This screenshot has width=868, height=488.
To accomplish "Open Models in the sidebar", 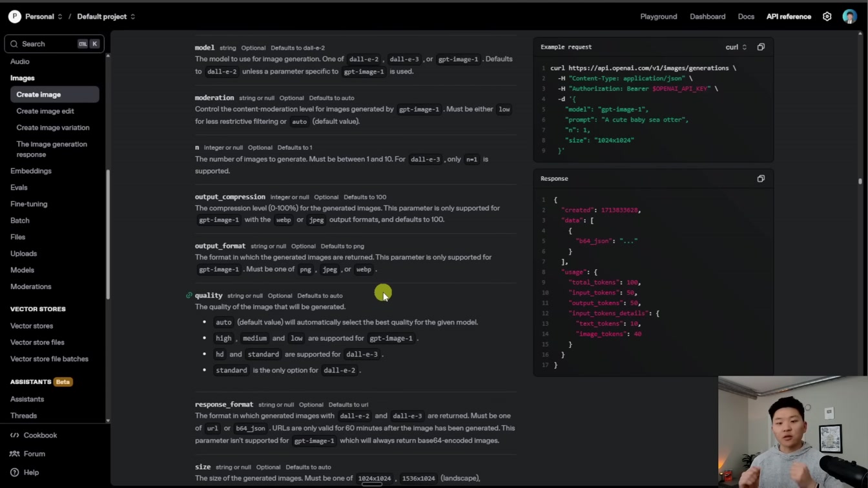I will [23, 270].
